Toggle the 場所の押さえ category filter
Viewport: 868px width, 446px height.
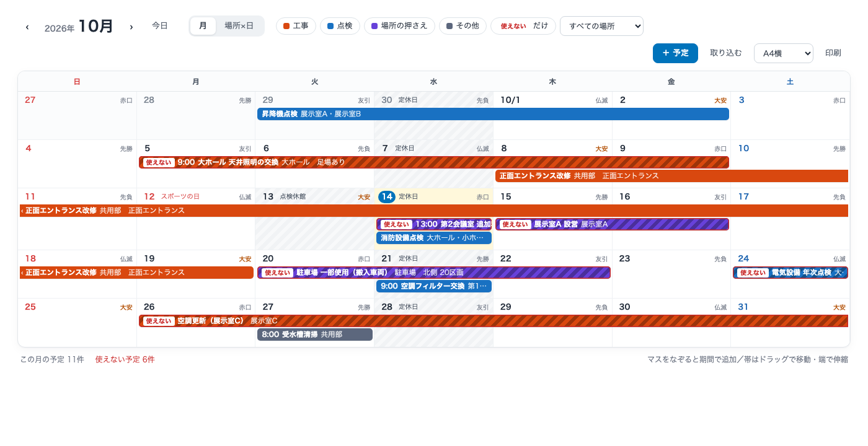tap(399, 26)
